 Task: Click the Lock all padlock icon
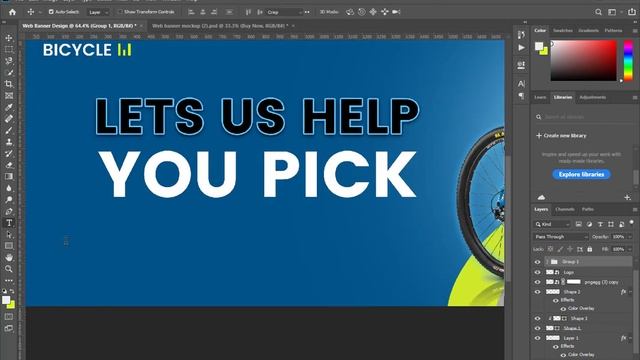(x=589, y=249)
